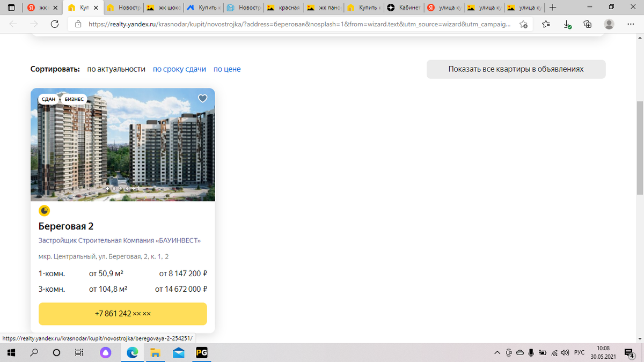Open the Settings and more three-dots menu

point(631,24)
